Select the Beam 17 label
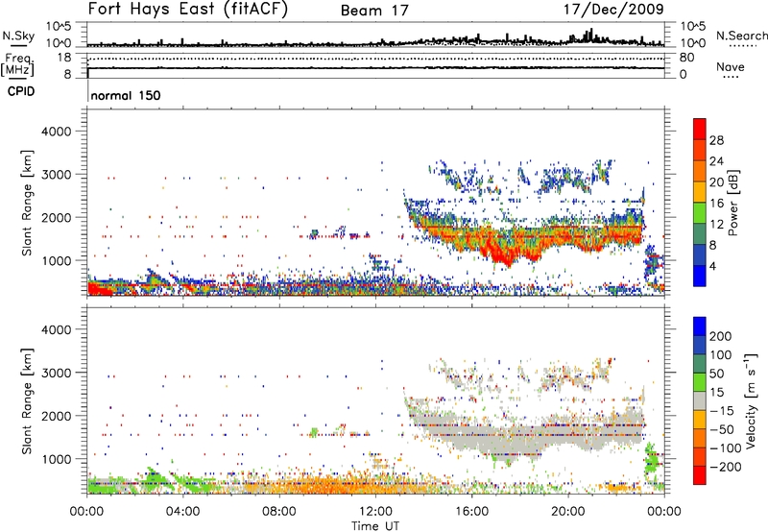This screenshot has height=532, width=768. point(374,11)
